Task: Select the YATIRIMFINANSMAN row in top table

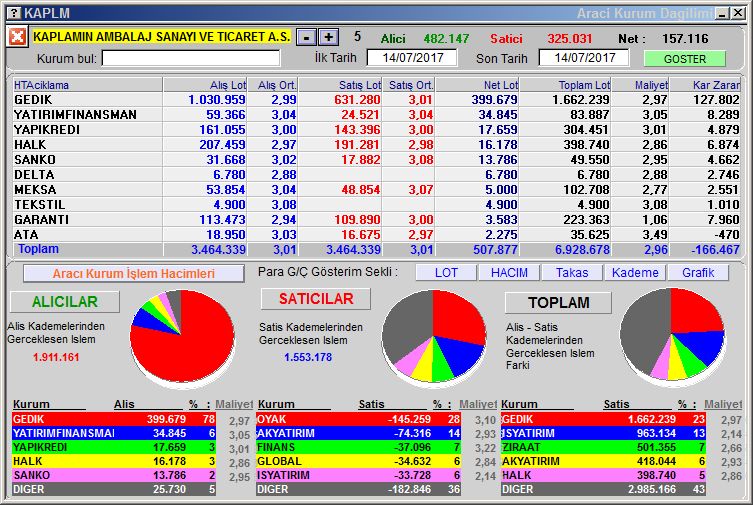Action: pyautogui.click(x=376, y=115)
